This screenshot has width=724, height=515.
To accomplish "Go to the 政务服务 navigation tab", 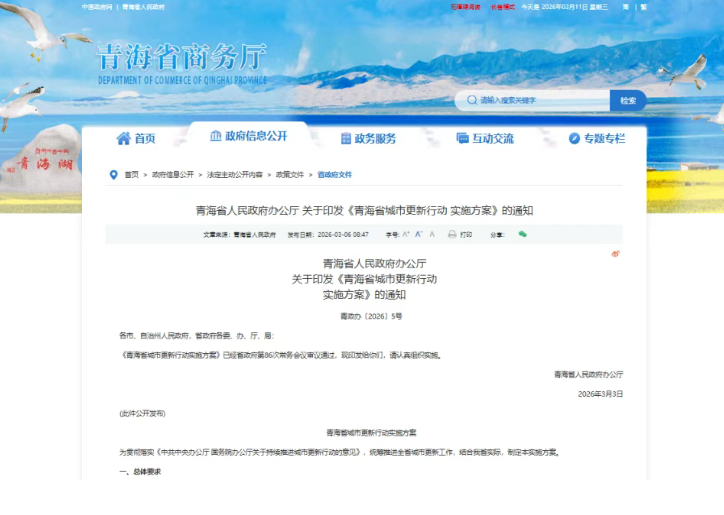I will coord(375,138).
